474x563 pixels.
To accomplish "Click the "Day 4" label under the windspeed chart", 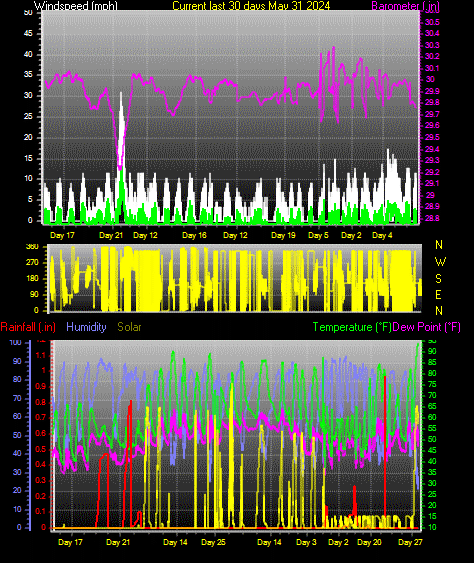I will click(x=382, y=235).
